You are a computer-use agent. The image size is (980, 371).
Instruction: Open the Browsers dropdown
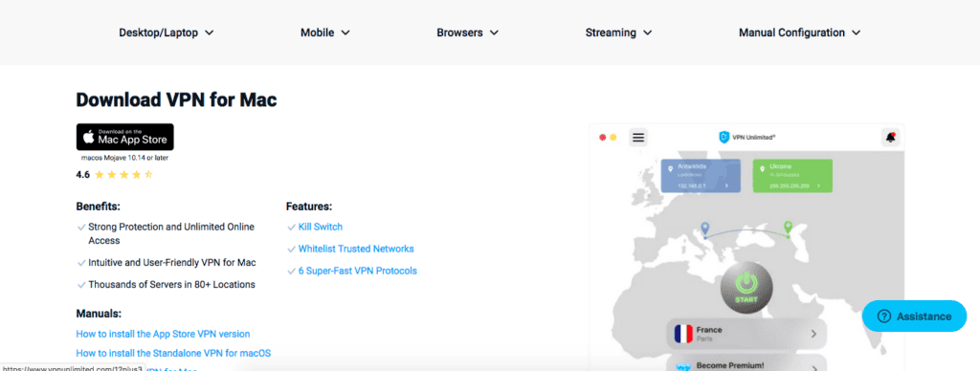coord(467,33)
